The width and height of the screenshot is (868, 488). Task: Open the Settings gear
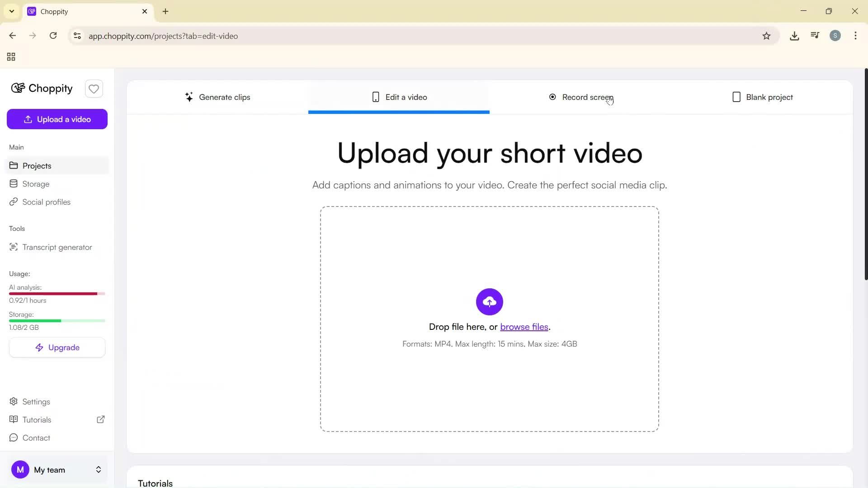pos(14,401)
